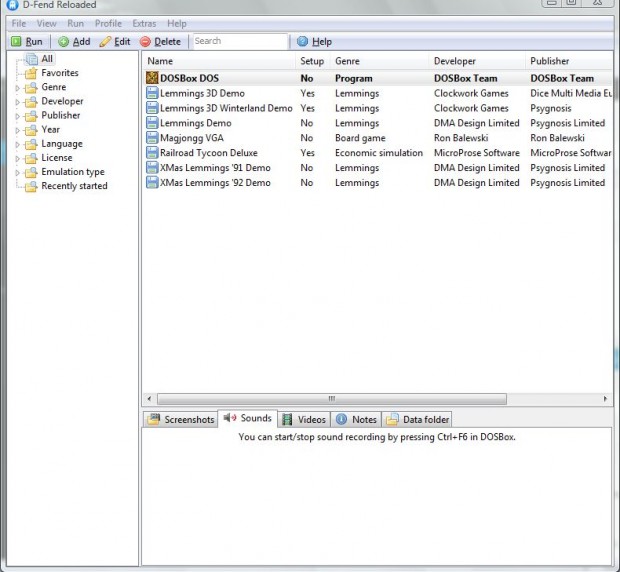Image resolution: width=620 pixels, height=572 pixels.
Task: Select 'Favorites' tree label
Action: tap(60, 73)
